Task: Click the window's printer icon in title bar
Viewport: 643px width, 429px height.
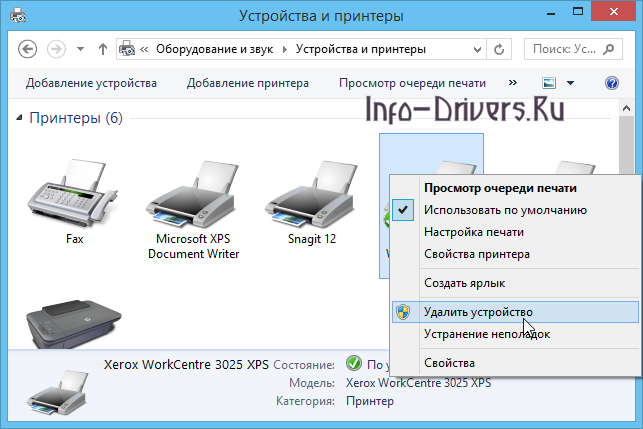Action: (18, 16)
